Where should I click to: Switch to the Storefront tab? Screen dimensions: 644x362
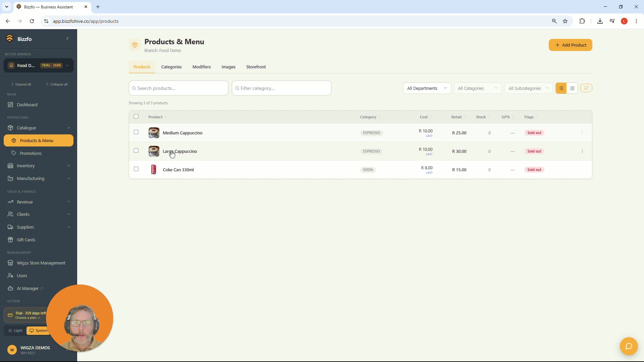coord(256,67)
